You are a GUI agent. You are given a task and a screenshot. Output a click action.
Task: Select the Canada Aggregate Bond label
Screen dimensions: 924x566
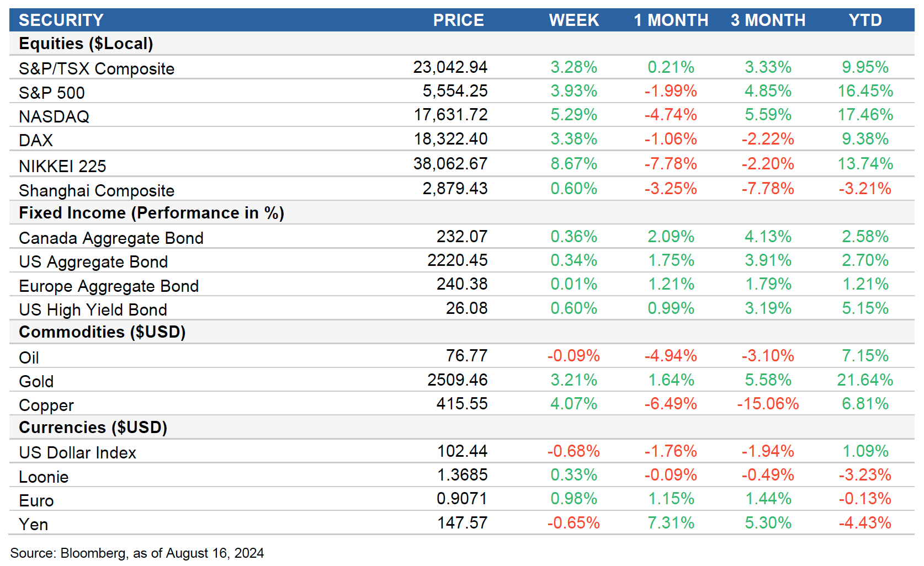click(x=111, y=238)
